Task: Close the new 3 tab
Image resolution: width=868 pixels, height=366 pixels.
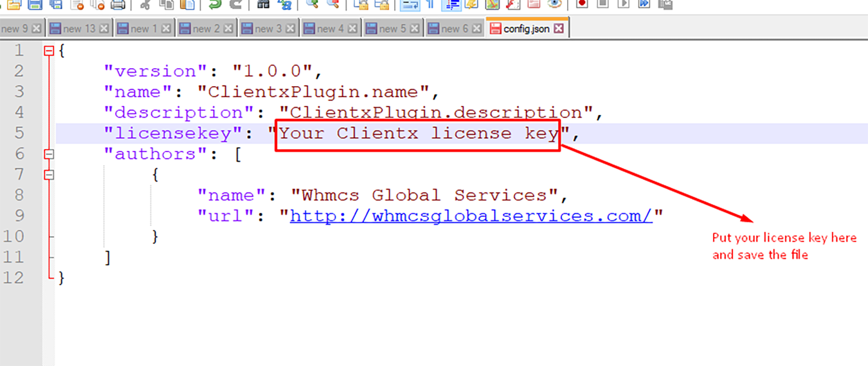Action: pyautogui.click(x=290, y=28)
